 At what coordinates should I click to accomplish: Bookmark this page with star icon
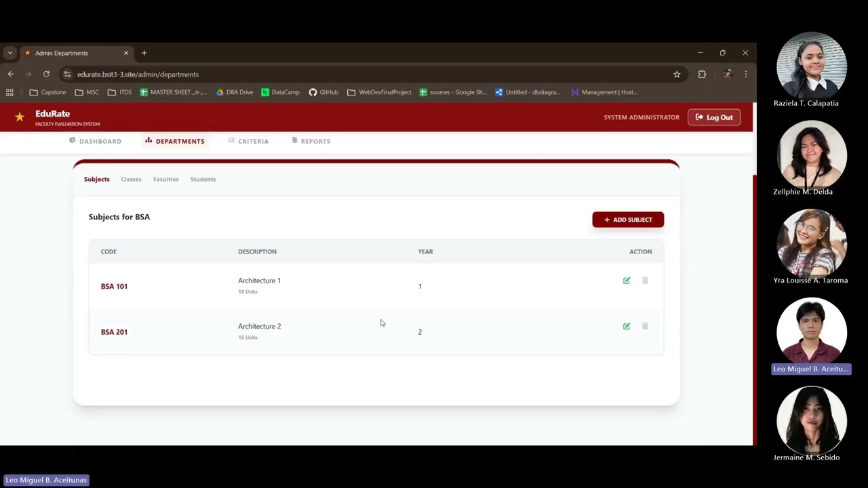pyautogui.click(x=677, y=75)
